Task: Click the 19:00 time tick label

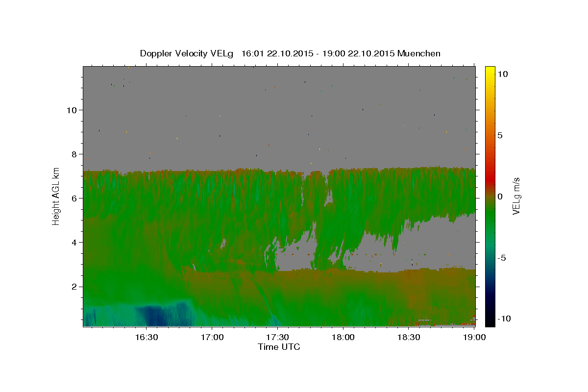Action: 474,337
